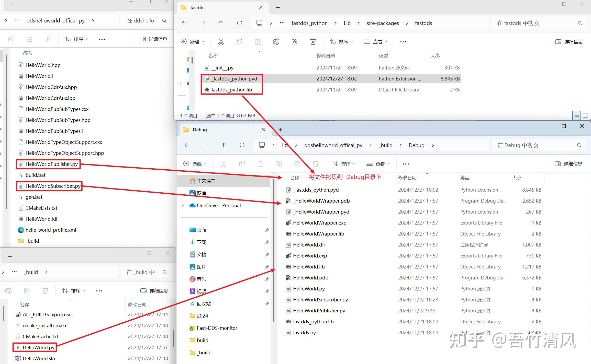Close the Debug tab
The width and height of the screenshot is (591, 364).
coord(263,130)
